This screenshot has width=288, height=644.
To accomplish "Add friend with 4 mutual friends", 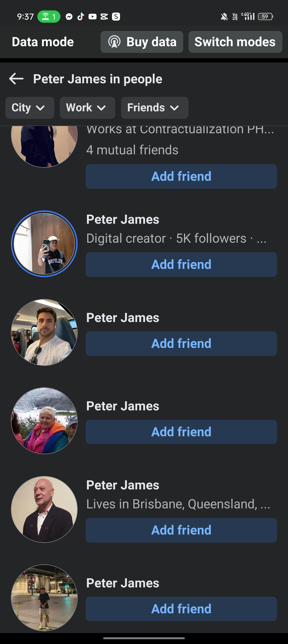I will 181,176.
